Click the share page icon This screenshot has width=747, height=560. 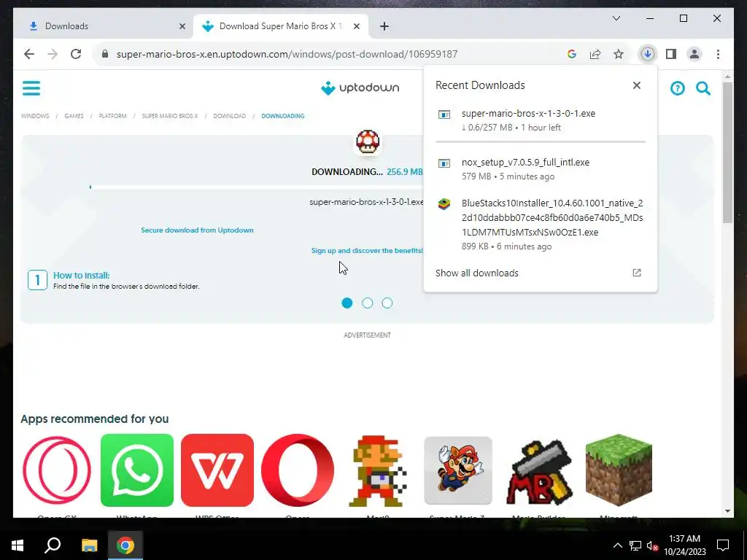click(595, 54)
